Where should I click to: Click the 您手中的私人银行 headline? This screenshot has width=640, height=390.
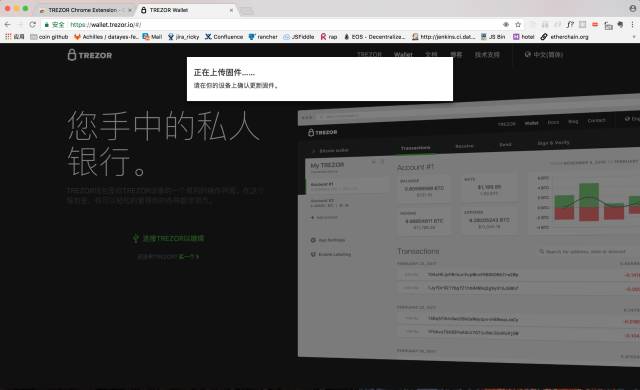click(x=163, y=143)
